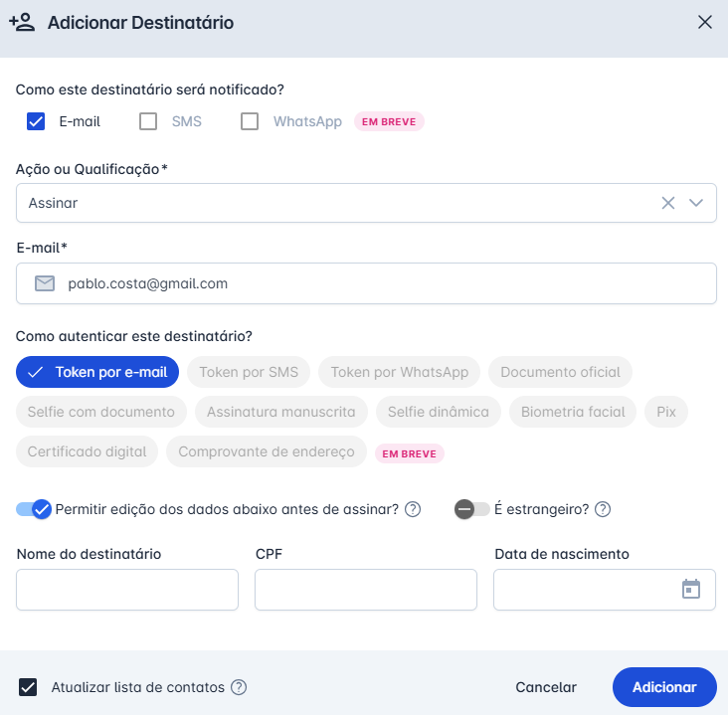Screen dimensions: 728x715
Task: Click help icon next to 'Atualizar lista de contatos'
Action: click(239, 687)
